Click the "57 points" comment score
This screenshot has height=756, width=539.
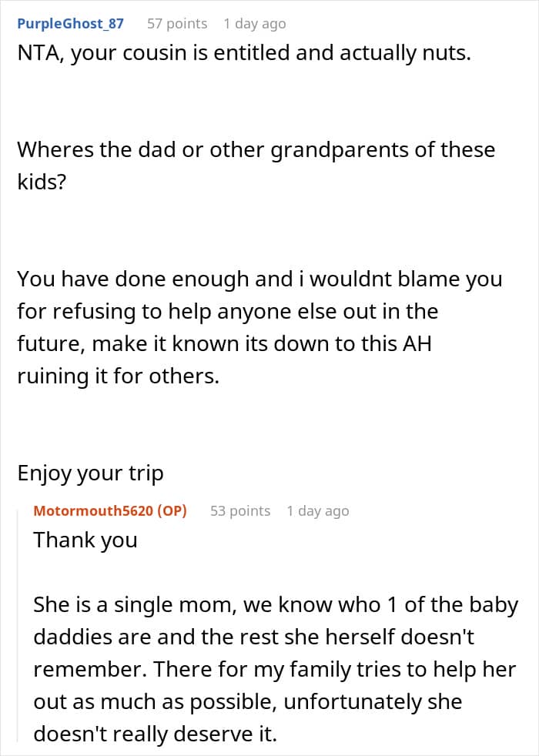click(177, 24)
